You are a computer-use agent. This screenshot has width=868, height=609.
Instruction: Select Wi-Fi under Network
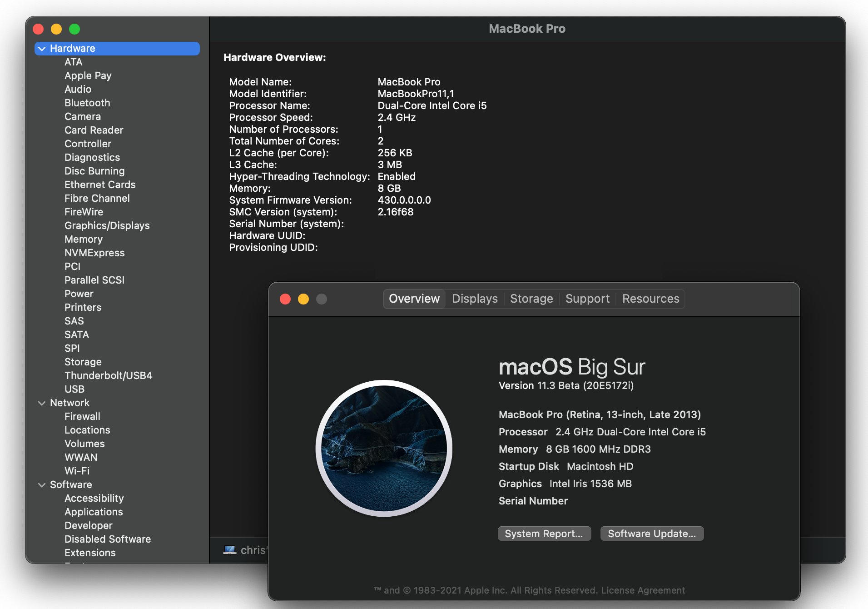[x=77, y=471]
